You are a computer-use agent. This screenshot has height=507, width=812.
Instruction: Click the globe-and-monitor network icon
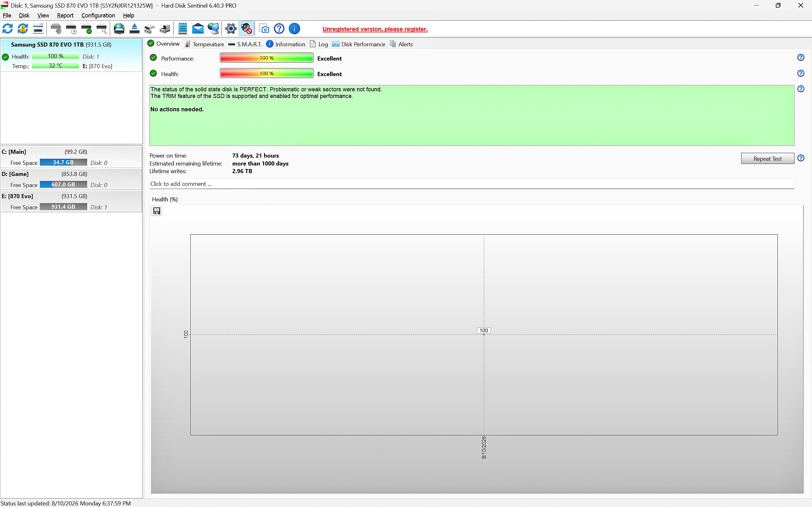(x=214, y=29)
